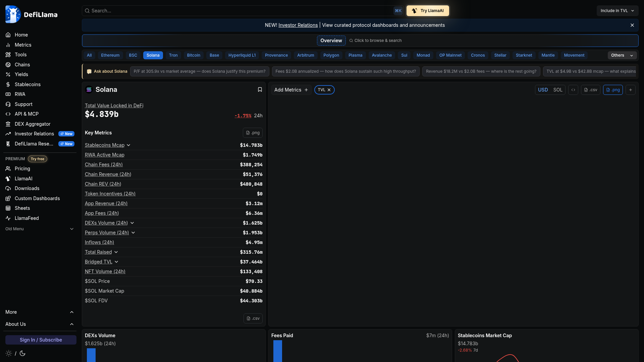The width and height of the screenshot is (644, 362).
Task: Remove the TVL metric chip
Action: [329, 90]
